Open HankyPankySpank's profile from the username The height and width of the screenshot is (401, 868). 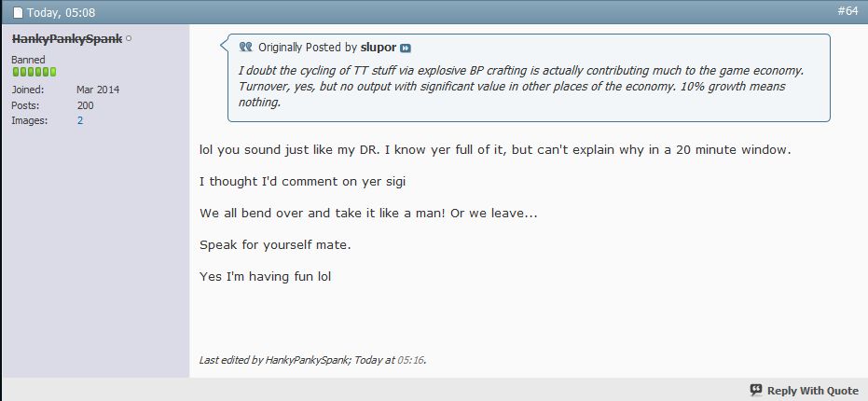(66, 38)
